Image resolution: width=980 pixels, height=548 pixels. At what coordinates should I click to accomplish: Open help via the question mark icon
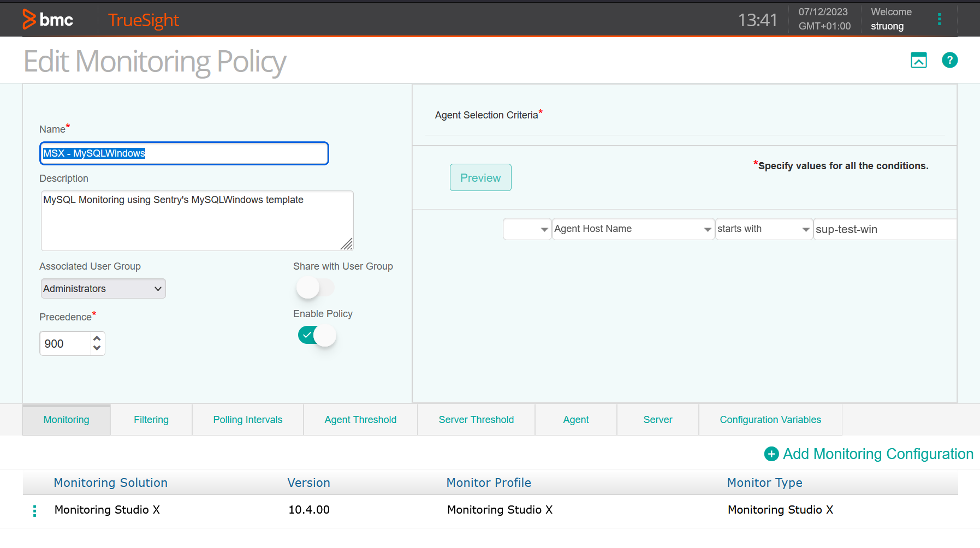(x=950, y=60)
